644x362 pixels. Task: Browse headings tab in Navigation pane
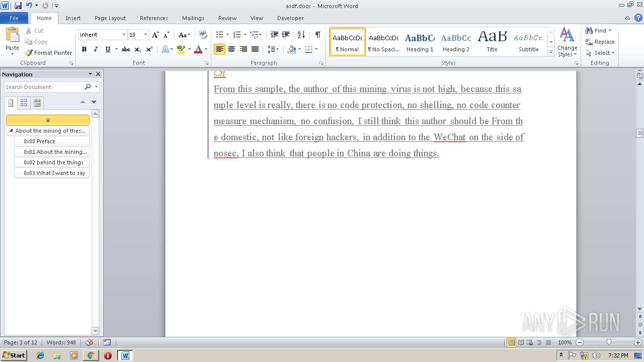pos(11,103)
